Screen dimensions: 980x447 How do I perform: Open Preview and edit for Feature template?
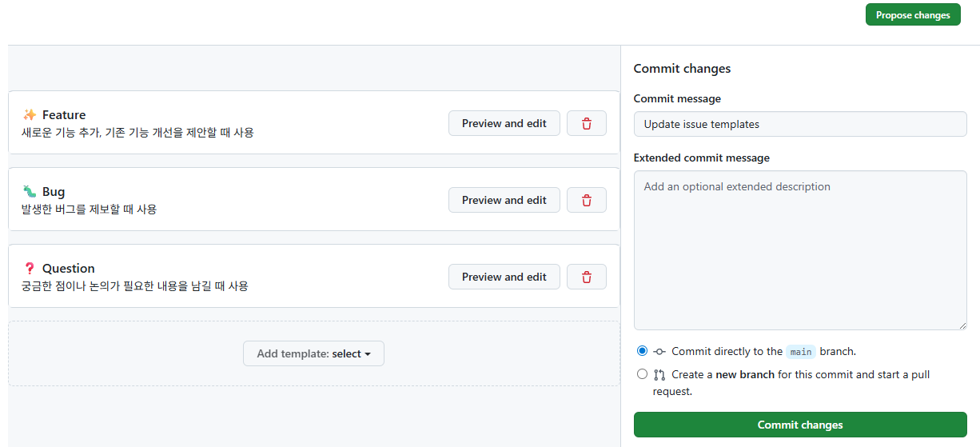504,123
